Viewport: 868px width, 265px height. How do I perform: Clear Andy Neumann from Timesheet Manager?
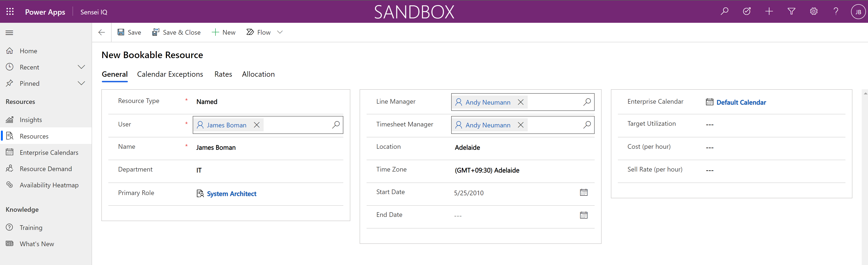[x=521, y=125]
